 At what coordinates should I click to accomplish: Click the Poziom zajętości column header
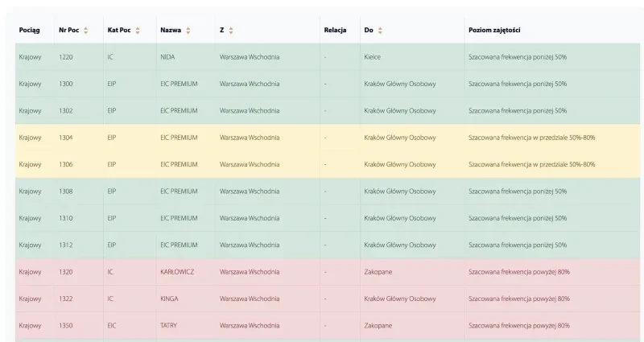click(494, 30)
